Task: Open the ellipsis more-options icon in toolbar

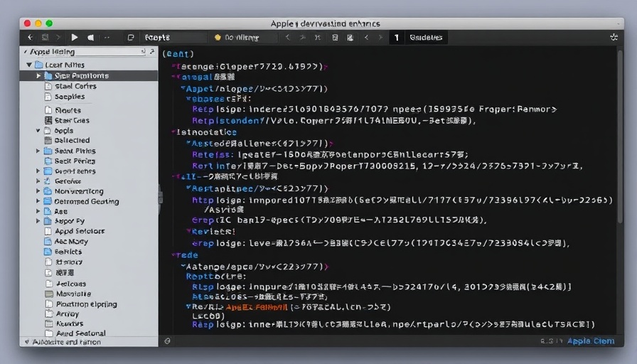Action: [107, 38]
